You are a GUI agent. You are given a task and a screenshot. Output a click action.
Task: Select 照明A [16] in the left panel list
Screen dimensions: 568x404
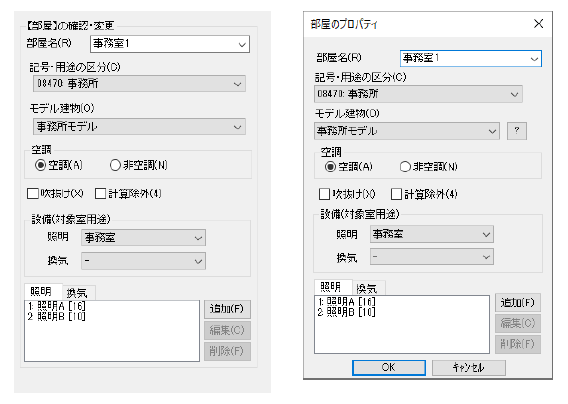click(57, 306)
